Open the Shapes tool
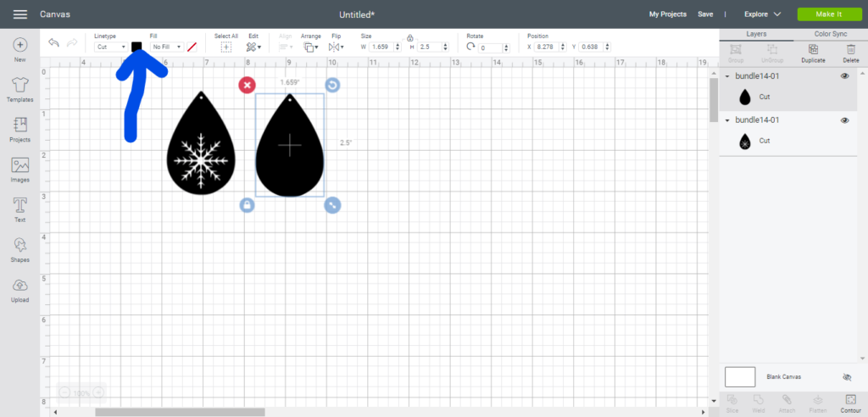868x417 pixels. point(19,249)
